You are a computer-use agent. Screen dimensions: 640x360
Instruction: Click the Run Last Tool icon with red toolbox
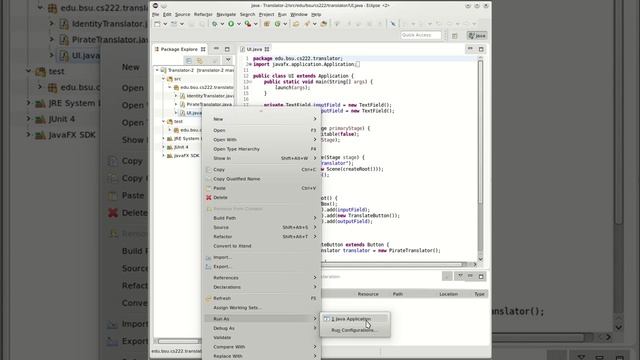click(248, 24)
